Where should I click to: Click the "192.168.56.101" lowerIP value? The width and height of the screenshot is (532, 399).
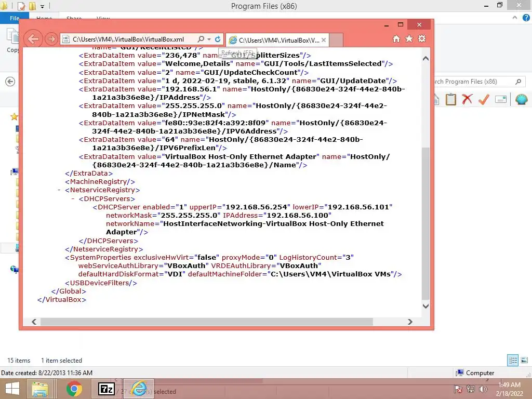click(358, 207)
